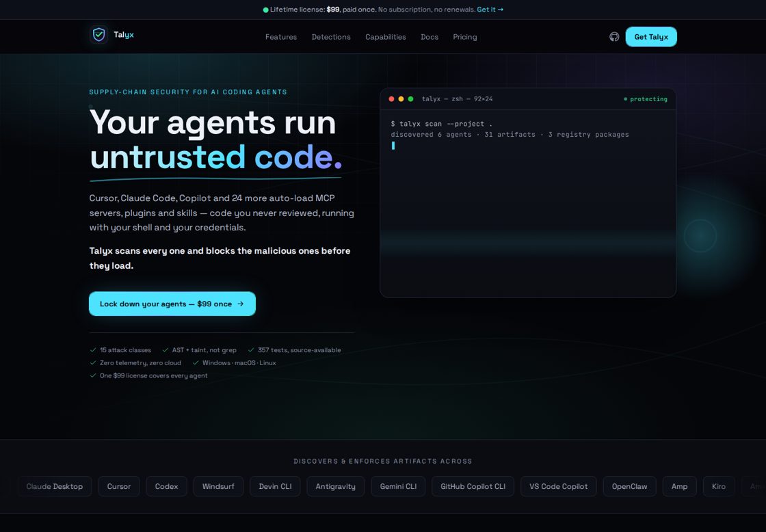Select the Windsurf chip
Image resolution: width=766 pixels, height=532 pixels.
click(x=218, y=486)
